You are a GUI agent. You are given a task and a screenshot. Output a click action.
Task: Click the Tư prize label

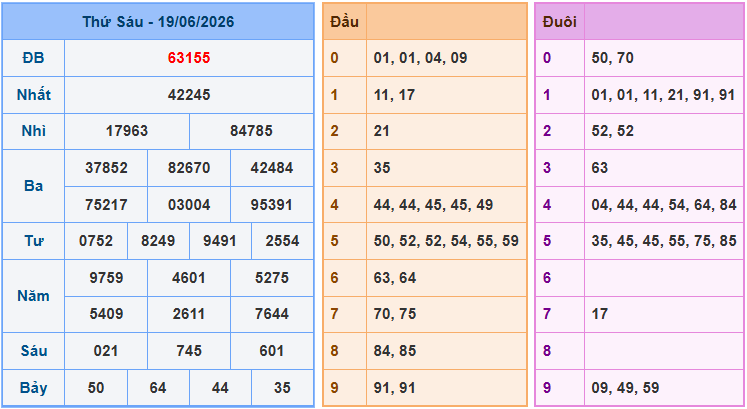[33, 241]
